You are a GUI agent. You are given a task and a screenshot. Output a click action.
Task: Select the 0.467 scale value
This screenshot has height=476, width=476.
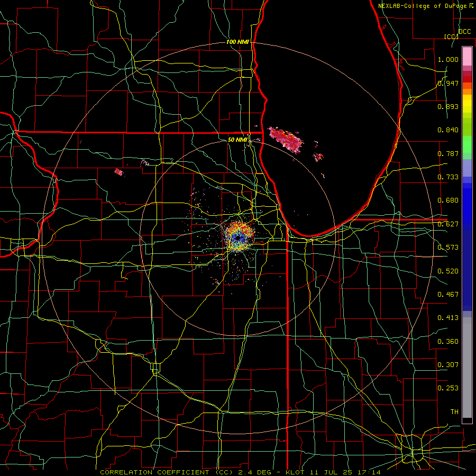448,295
